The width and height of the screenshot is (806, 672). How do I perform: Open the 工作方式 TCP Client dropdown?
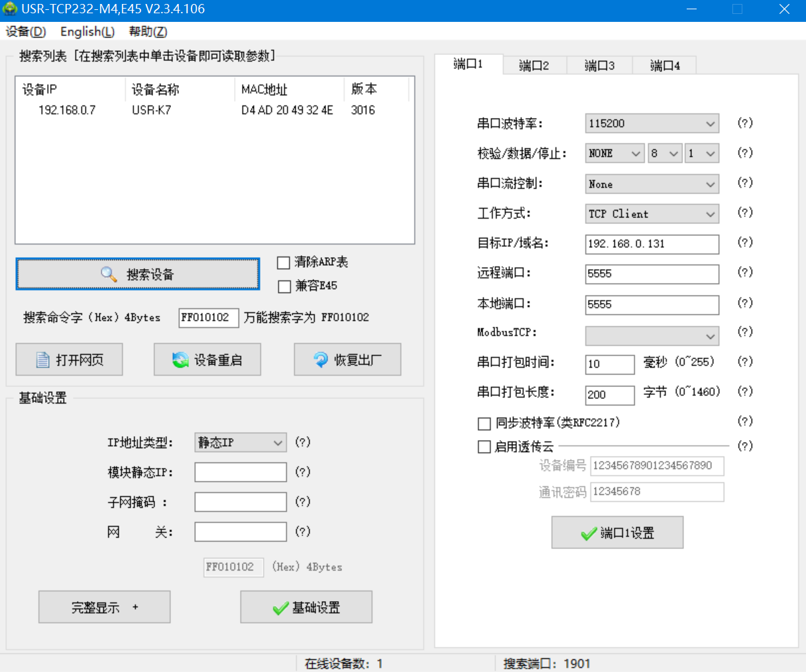tap(652, 213)
